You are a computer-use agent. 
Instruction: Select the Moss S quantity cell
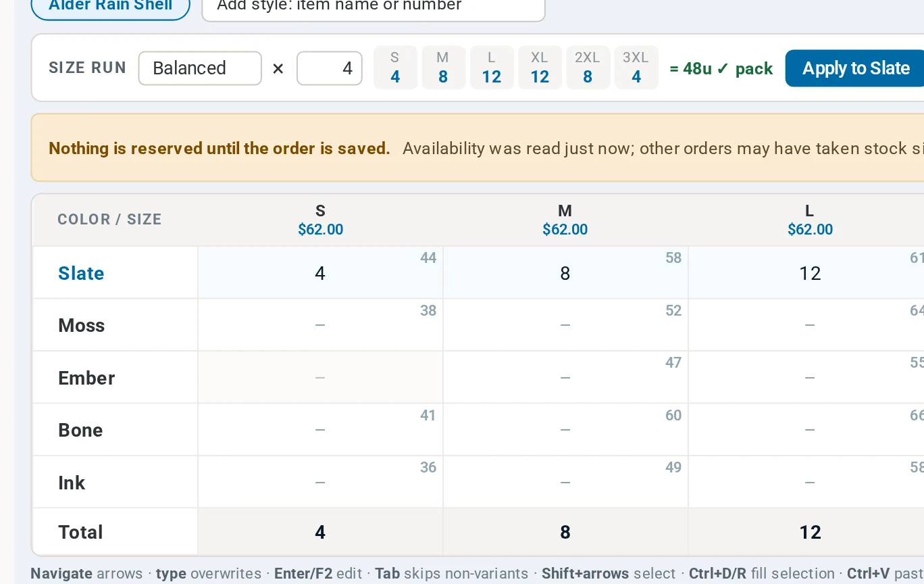(x=321, y=325)
